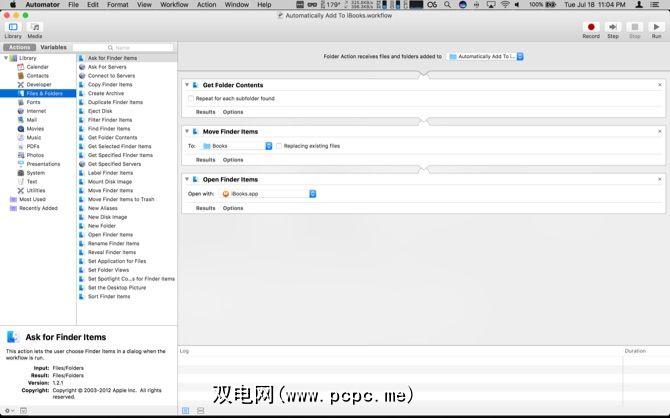Open the Open with iBooks.app dropdown

coord(268,194)
